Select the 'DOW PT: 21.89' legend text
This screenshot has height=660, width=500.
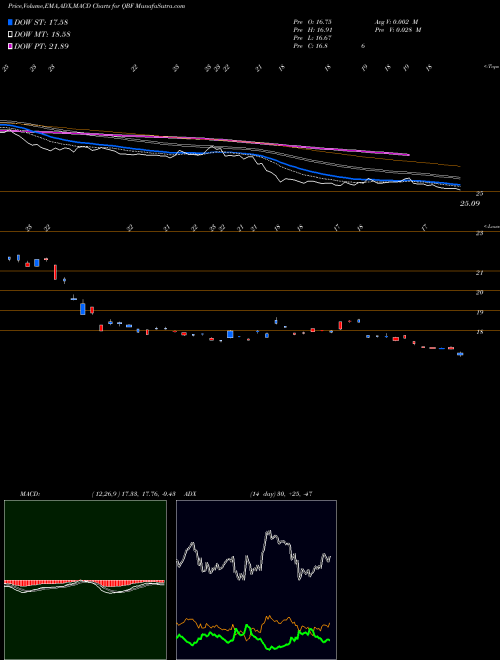click(x=41, y=46)
